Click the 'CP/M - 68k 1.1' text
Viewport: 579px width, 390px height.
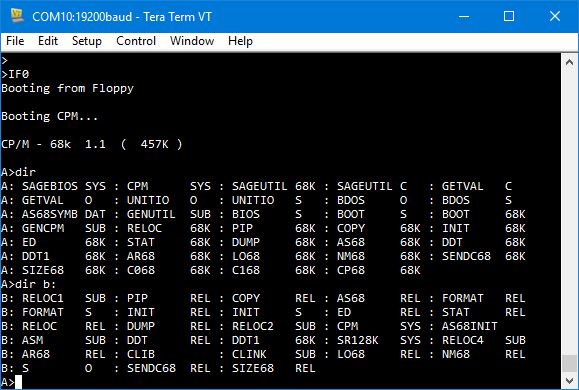click(x=54, y=144)
